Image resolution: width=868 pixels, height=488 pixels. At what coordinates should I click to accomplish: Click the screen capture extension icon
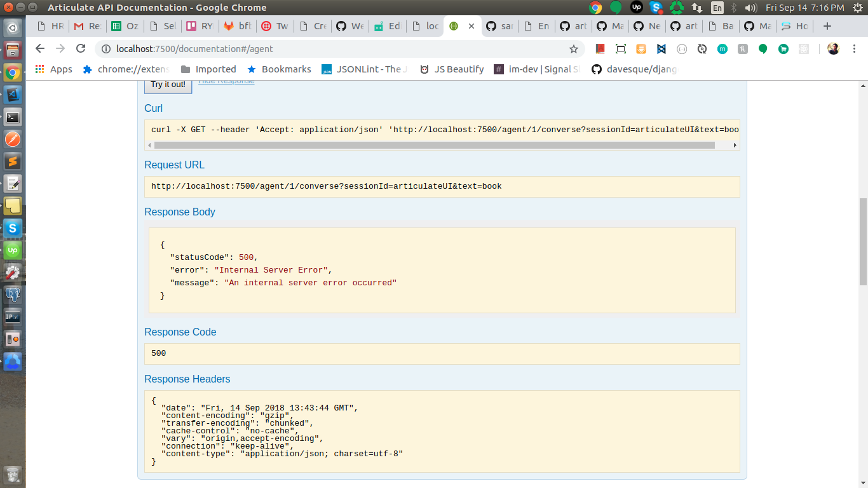pos(621,49)
